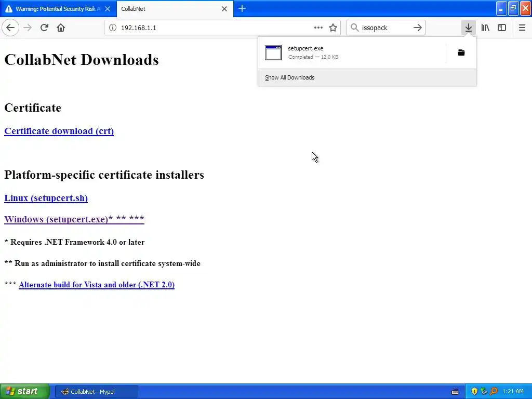Select the CollabNet tab

[x=175, y=9]
